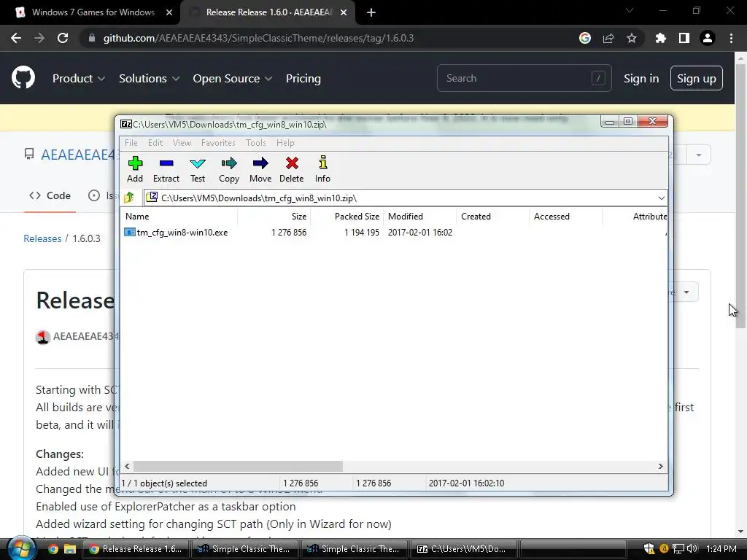Go back in Chrome browser

(16, 38)
